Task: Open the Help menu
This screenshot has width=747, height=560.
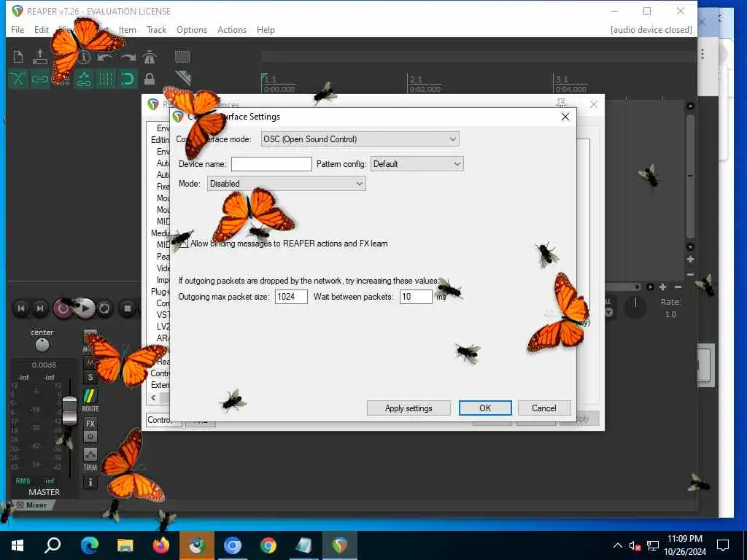Action: tap(266, 29)
